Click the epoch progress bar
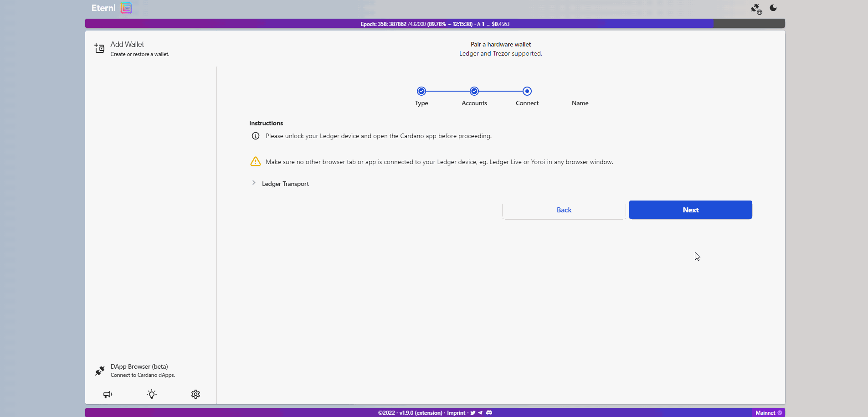This screenshot has width=868, height=417. 435,24
